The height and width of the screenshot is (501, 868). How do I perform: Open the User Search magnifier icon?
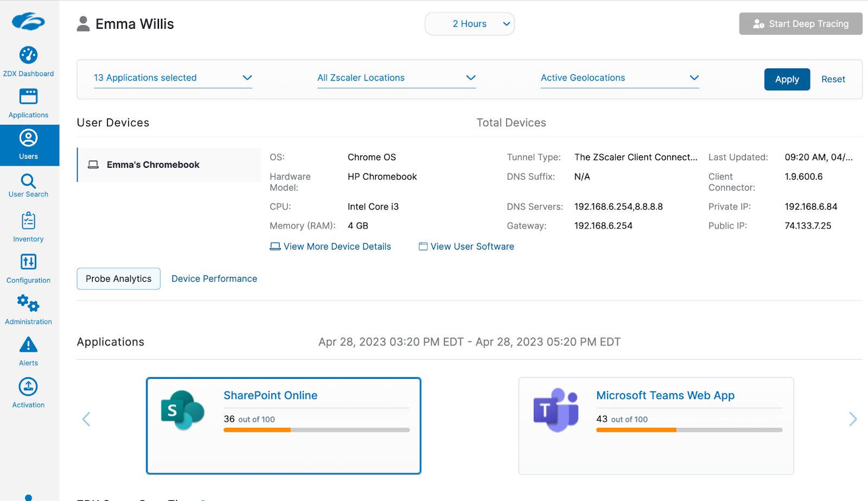click(28, 181)
